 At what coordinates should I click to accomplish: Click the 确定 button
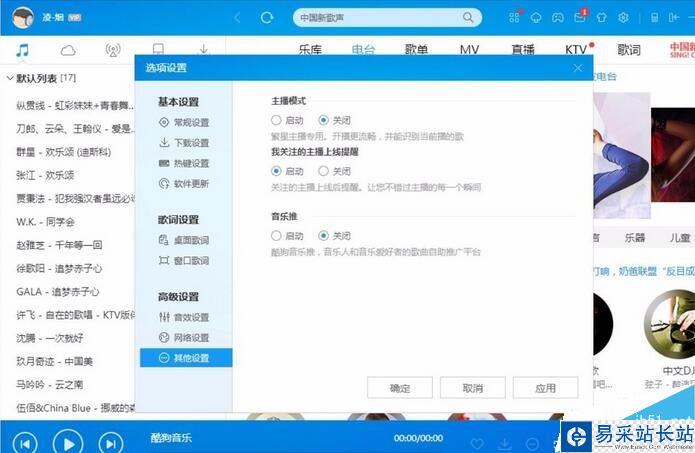point(400,388)
